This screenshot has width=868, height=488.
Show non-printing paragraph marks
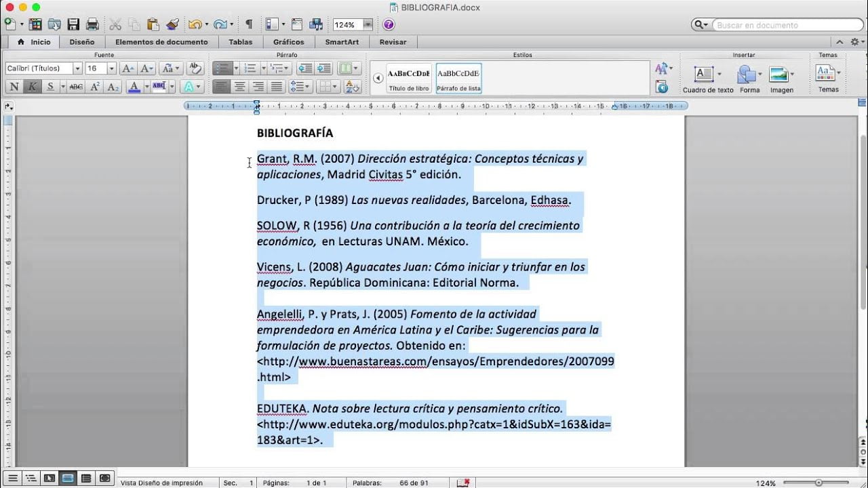coord(249,24)
